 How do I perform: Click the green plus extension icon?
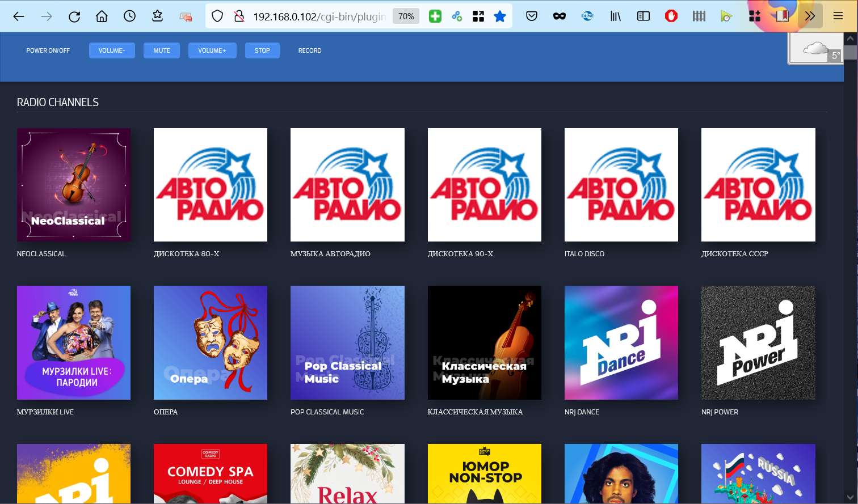pos(435,16)
